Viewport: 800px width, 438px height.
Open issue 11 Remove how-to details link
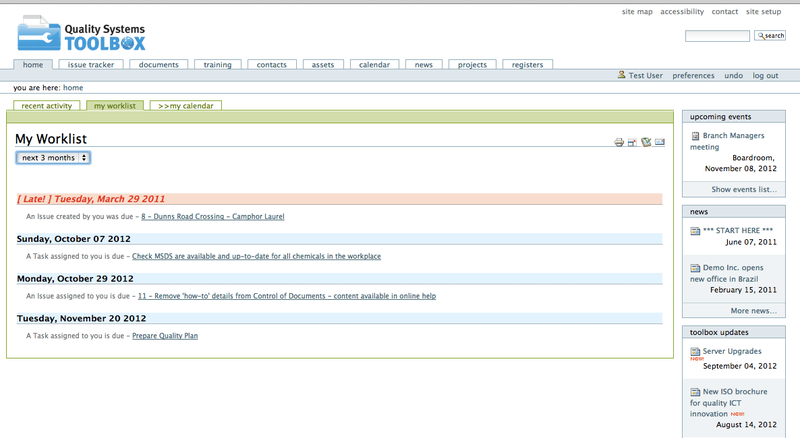coord(287,296)
